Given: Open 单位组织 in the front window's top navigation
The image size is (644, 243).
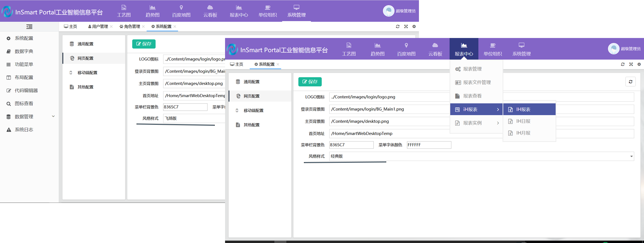Looking at the screenshot, I should (x=493, y=49).
